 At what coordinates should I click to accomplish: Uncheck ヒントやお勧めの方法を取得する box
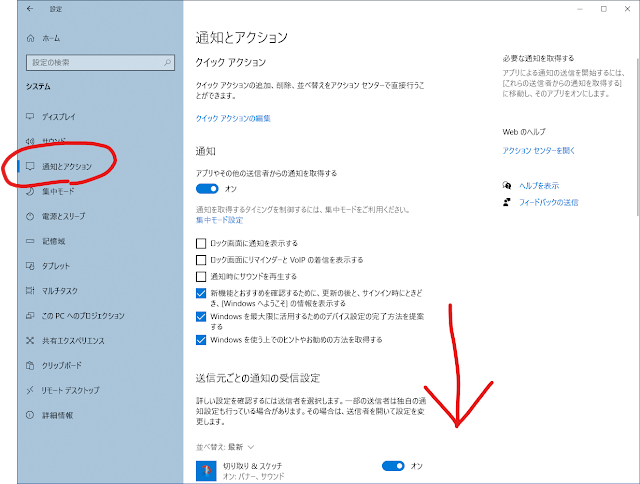tap(201, 340)
